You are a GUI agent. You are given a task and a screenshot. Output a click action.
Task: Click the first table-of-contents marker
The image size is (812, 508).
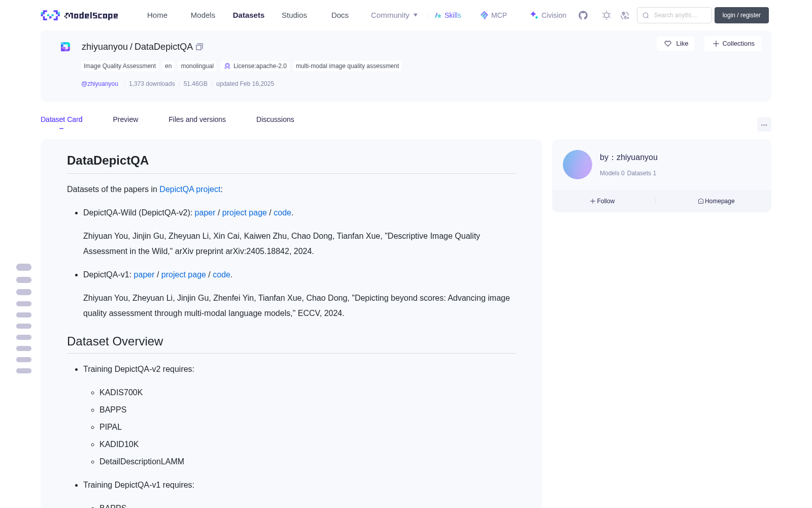point(24,267)
